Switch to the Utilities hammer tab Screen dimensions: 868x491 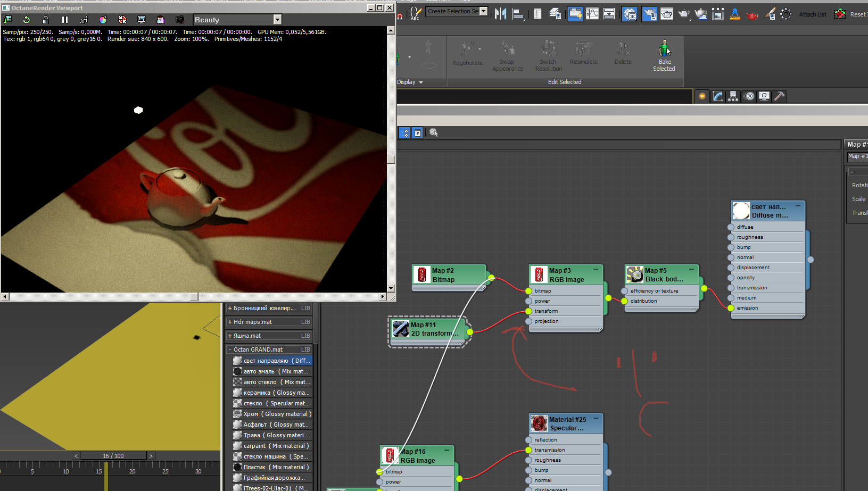click(779, 96)
